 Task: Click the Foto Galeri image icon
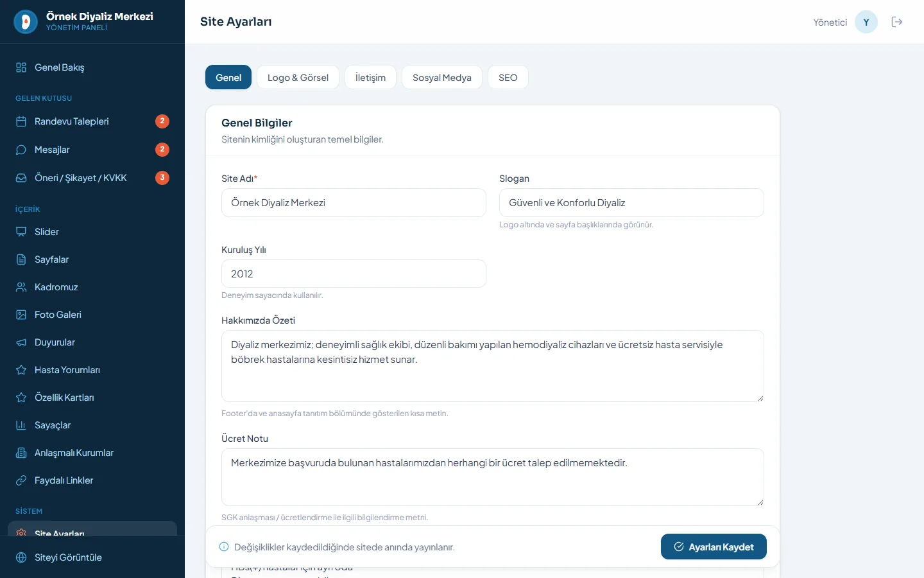pyautogui.click(x=21, y=315)
